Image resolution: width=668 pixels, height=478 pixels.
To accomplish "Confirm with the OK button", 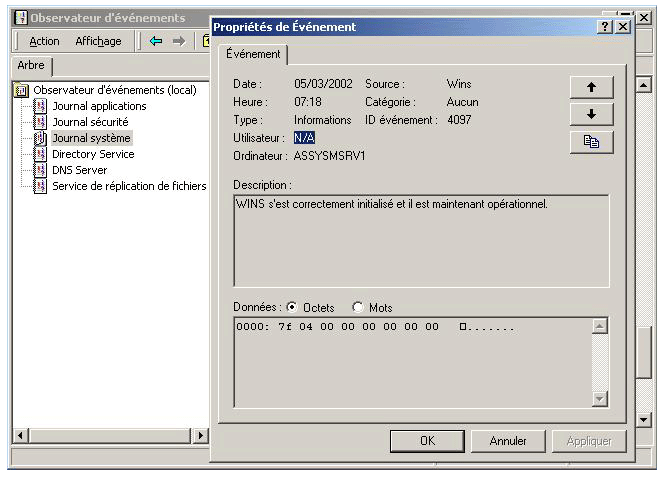I will point(427,441).
